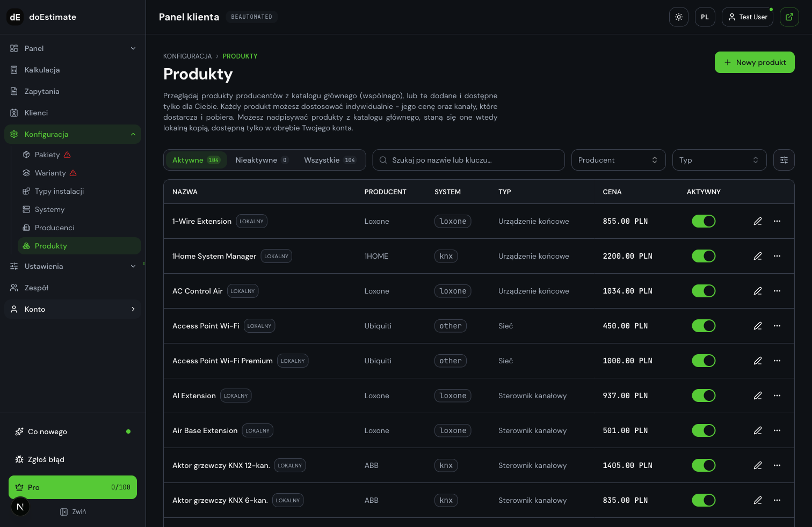The height and width of the screenshot is (527, 812).
Task: Expand the Ustawienia sidebar section
Action: [x=73, y=266]
